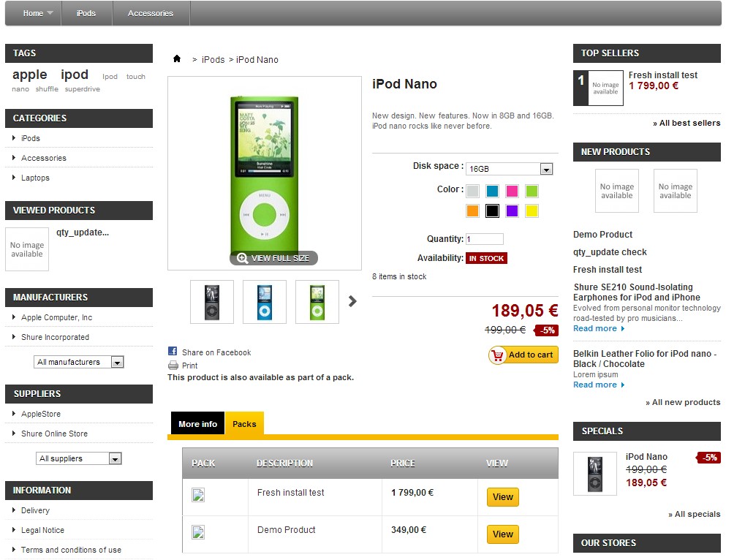Open qty_update check new product

tap(610, 252)
